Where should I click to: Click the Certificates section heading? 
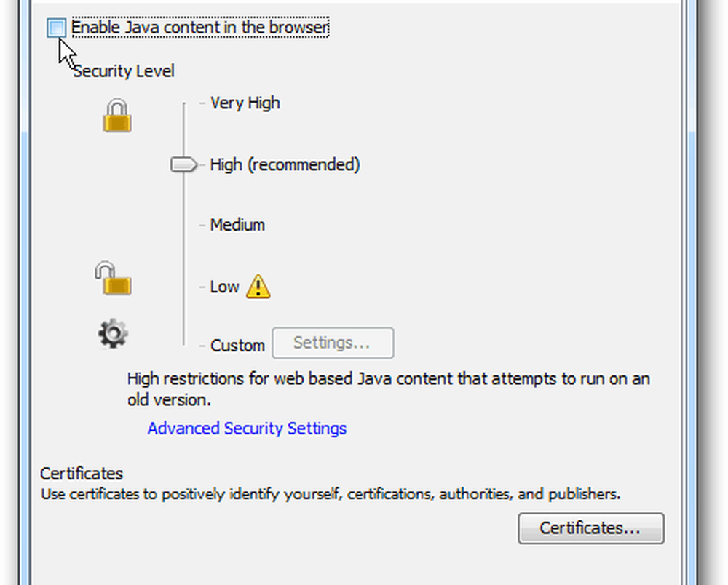point(82,474)
